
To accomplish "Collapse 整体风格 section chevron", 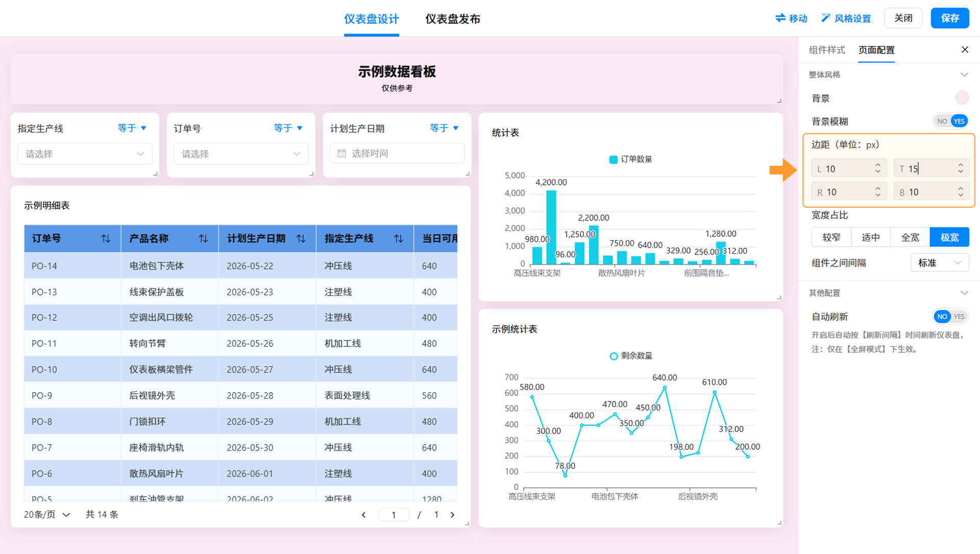I will click(x=964, y=75).
